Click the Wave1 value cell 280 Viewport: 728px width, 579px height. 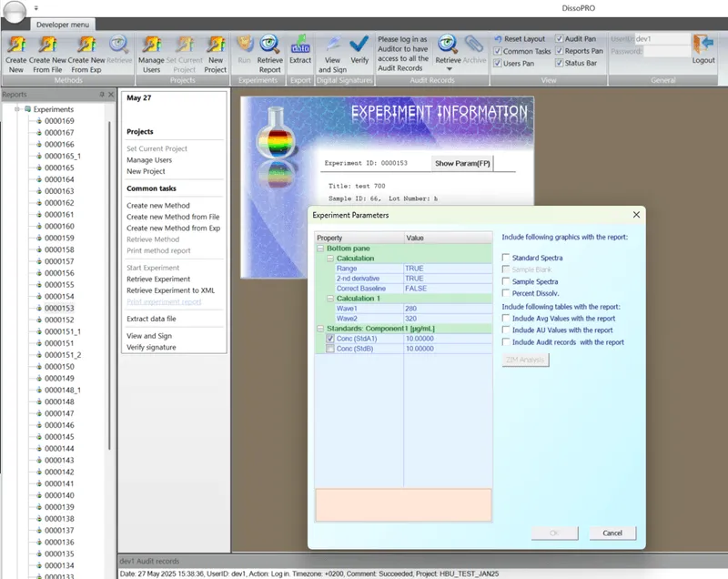448,309
